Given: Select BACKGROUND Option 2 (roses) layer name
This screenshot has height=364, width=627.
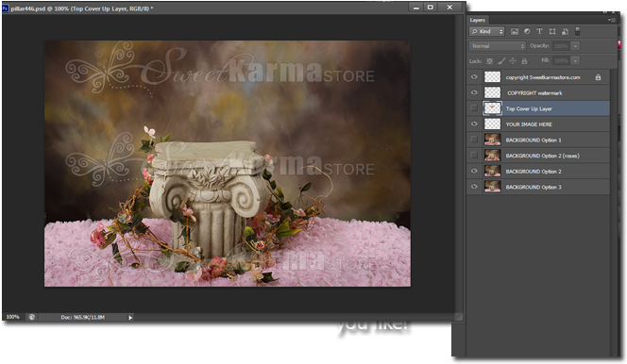Looking at the screenshot, I should (x=542, y=156).
